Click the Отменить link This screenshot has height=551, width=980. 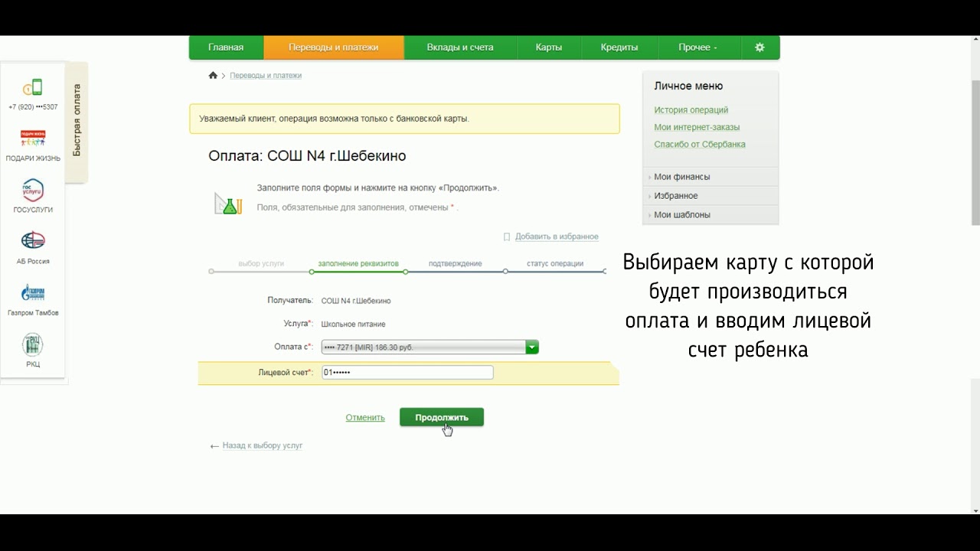click(x=365, y=418)
